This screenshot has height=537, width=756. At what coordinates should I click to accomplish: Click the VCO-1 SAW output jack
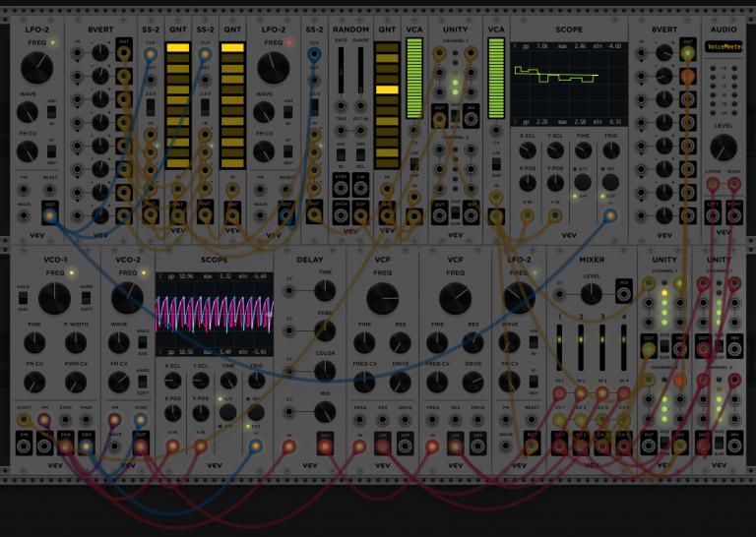(x=66, y=447)
